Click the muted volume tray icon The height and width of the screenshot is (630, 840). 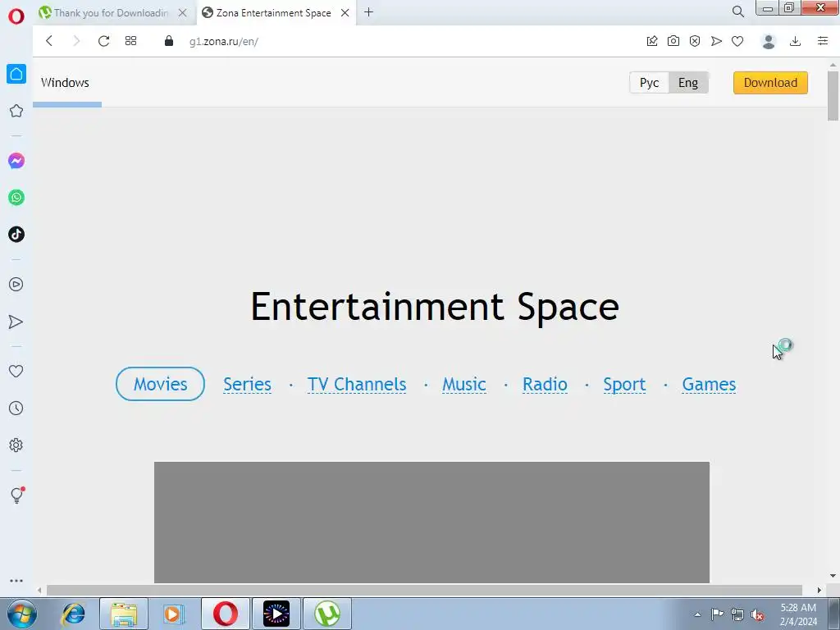757,614
